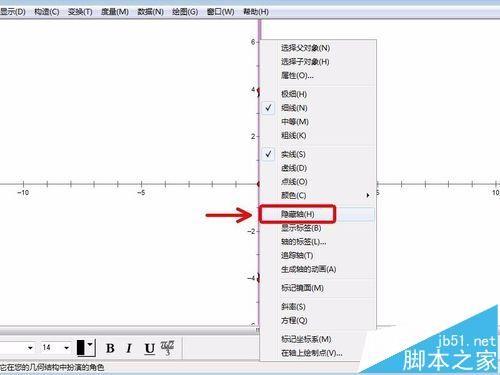This screenshot has height=375, width=500.
Task: Open the text color swatch picker
Action: pyautogui.click(x=86, y=348)
